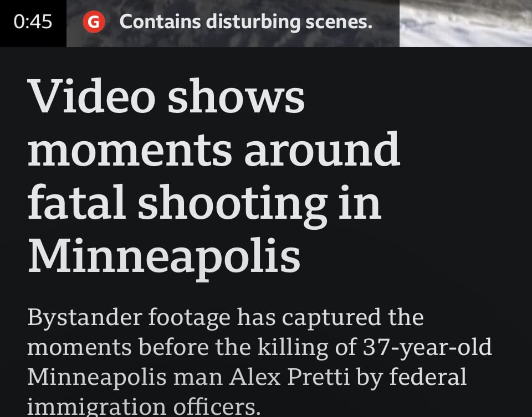Image resolution: width=532 pixels, height=417 pixels.
Task: Select 'Minneapolis man' in summary paragraph
Action: pos(125,377)
